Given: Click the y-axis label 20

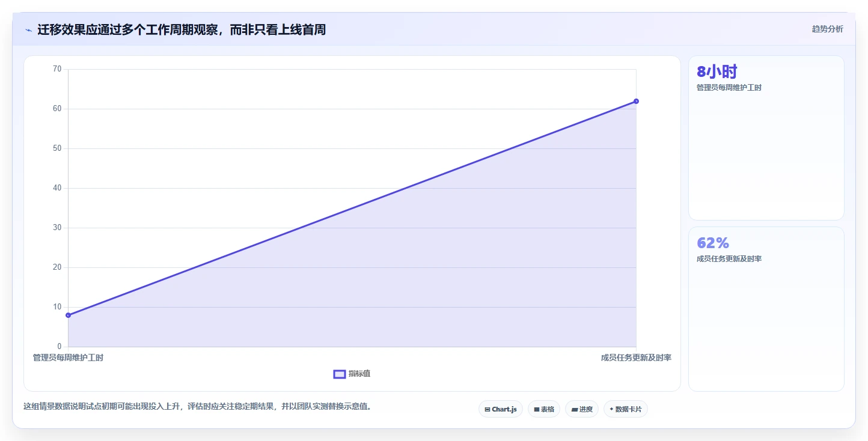Looking at the screenshot, I should [x=57, y=267].
